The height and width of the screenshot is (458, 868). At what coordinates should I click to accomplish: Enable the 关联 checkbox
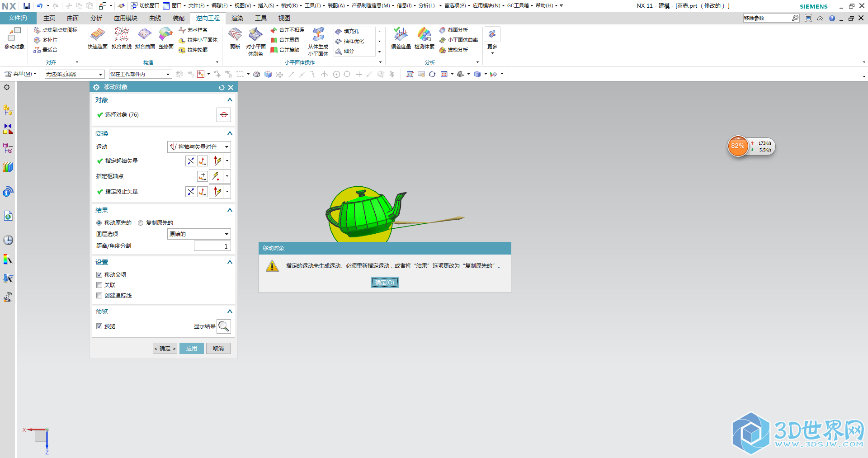[99, 285]
